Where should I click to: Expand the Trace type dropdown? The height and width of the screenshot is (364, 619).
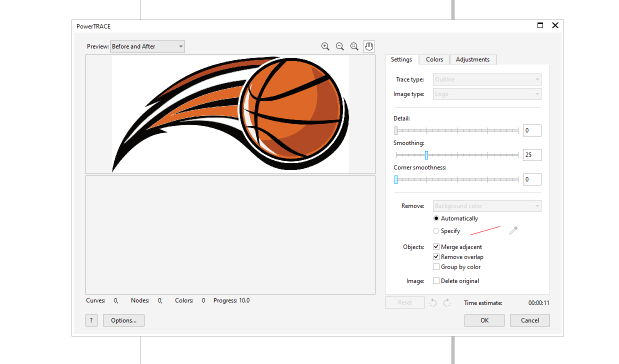486,79
